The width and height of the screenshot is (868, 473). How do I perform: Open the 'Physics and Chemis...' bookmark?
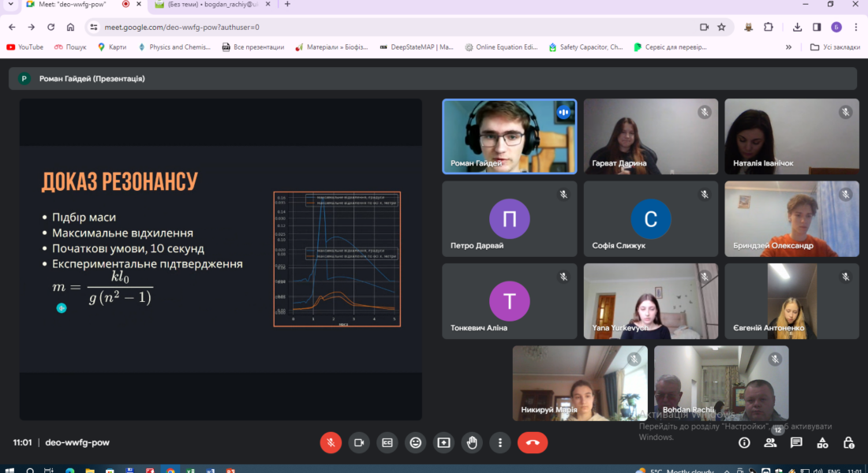pos(174,47)
